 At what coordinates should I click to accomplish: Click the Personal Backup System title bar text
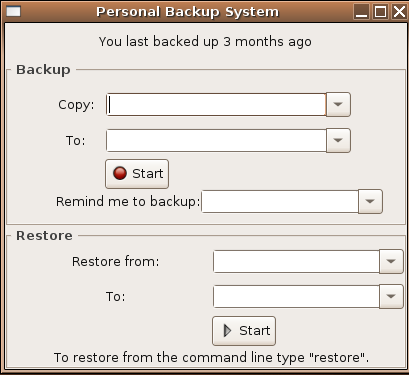click(187, 12)
